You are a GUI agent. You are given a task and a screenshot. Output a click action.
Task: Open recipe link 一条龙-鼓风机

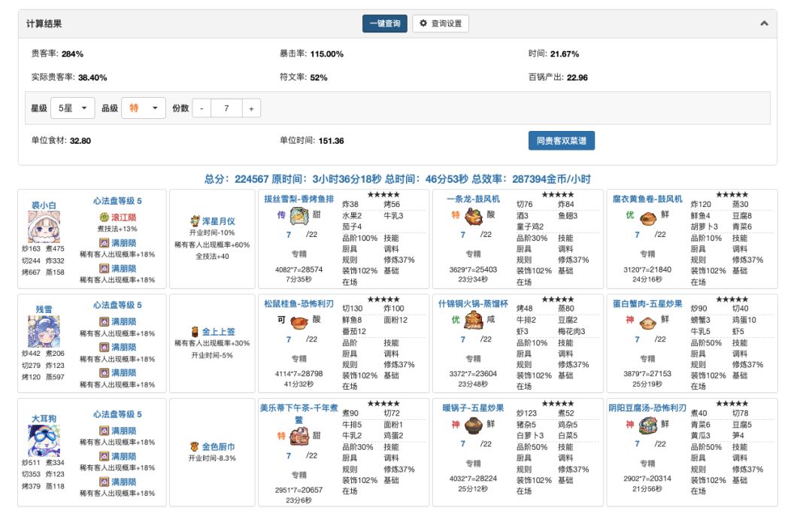coord(474,199)
